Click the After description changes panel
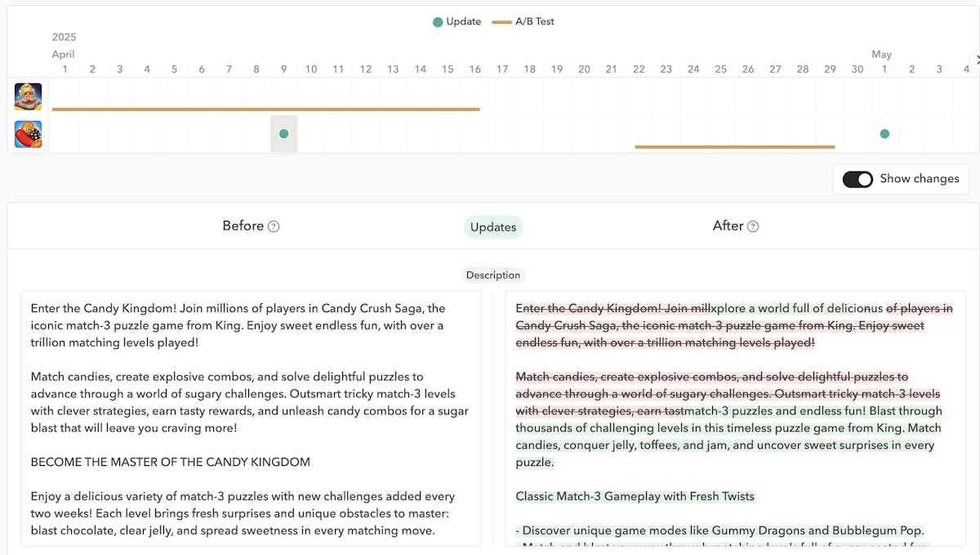This screenshot has width=980, height=555. [735, 417]
